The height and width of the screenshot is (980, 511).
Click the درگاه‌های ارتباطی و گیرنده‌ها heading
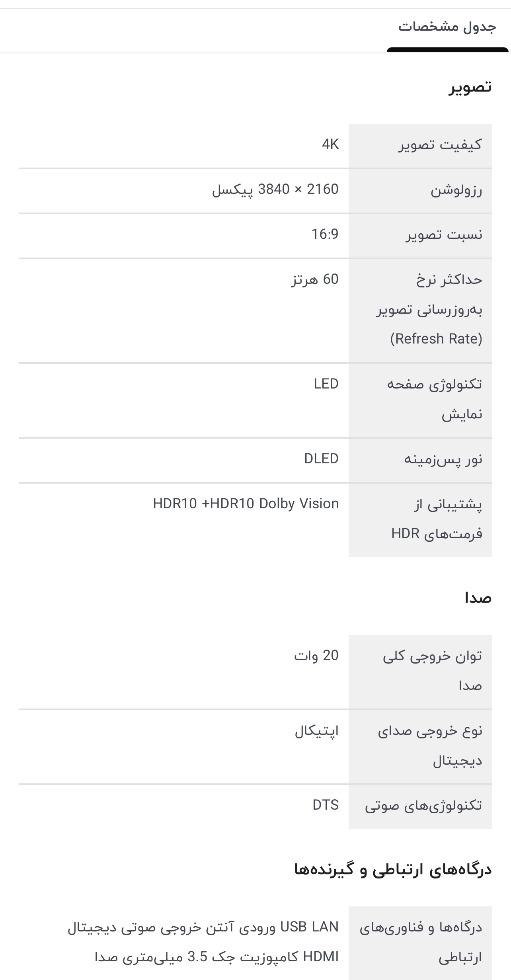[393, 870]
